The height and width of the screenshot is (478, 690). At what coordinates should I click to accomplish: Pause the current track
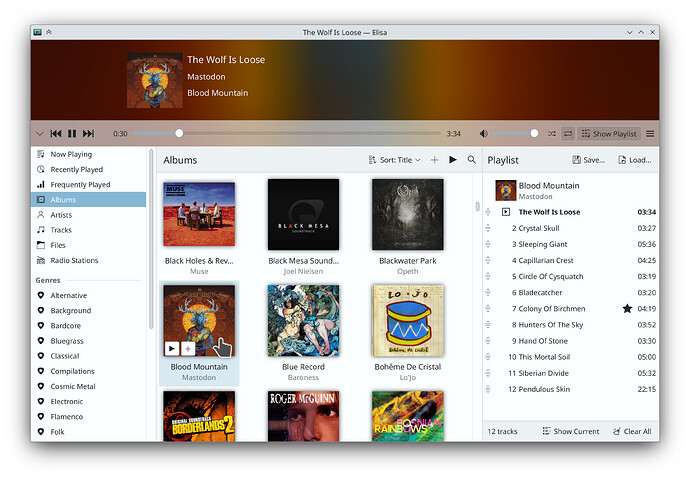coord(72,134)
